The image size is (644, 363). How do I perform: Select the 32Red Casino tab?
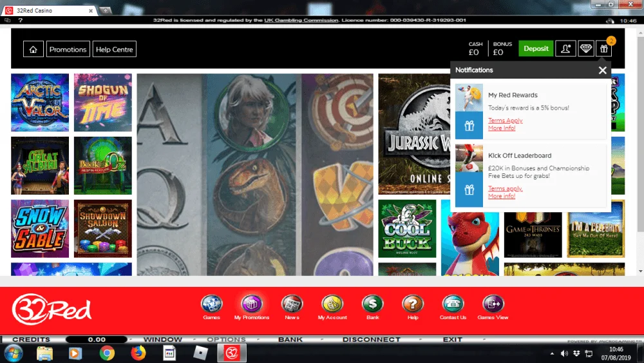click(x=50, y=11)
